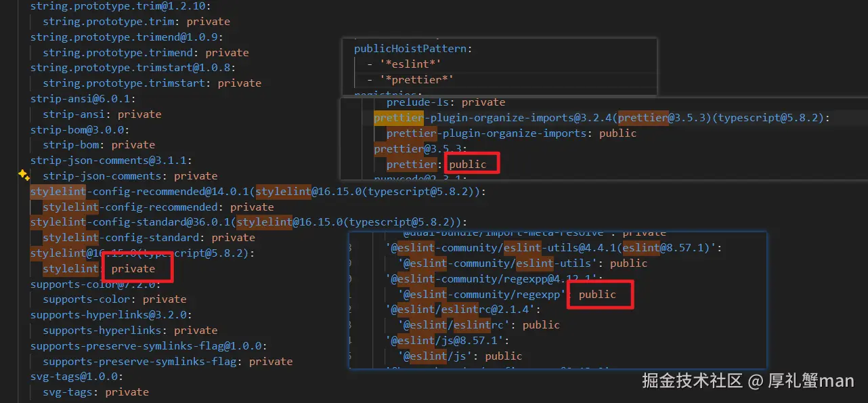868x403 pixels.
Task: Select the '*prettier*' hoist pattern entry
Action: [416, 80]
